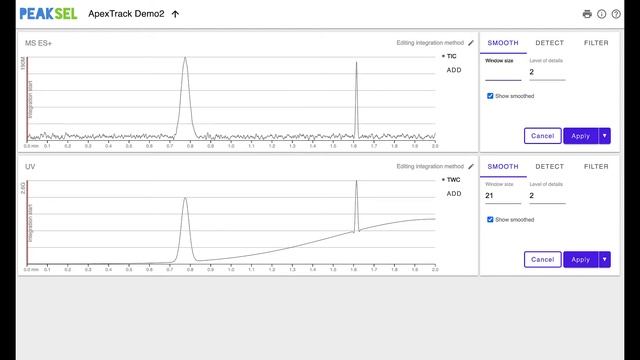Viewport: 640px width, 360px height.
Task: Switch to FILTER tab in MS ES+ panel
Action: (596, 43)
